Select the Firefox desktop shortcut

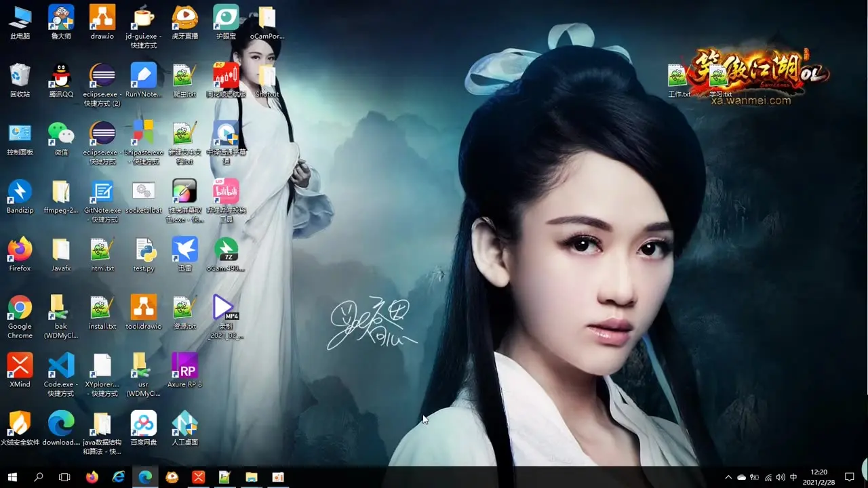click(x=20, y=254)
